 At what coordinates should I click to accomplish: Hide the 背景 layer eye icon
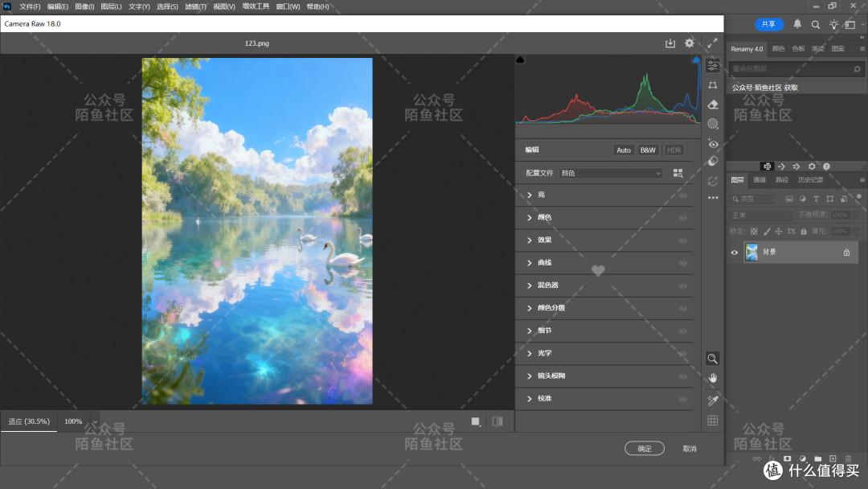tap(735, 253)
